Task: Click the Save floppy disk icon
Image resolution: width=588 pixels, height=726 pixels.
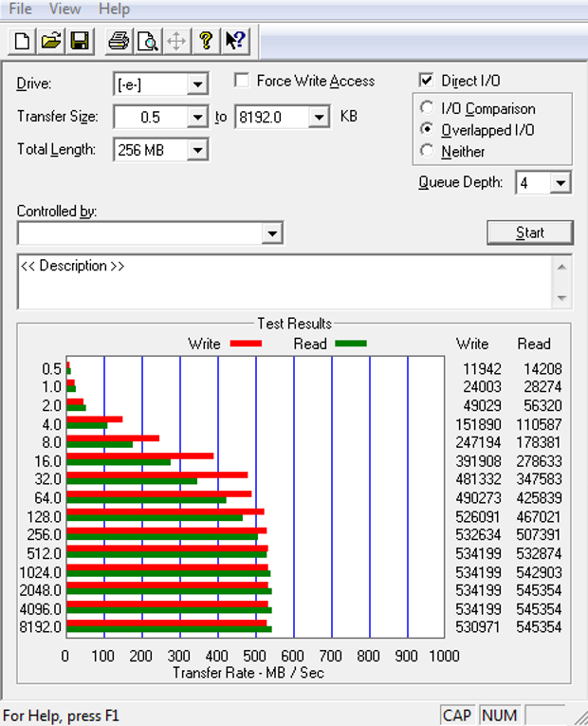Action: point(80,41)
